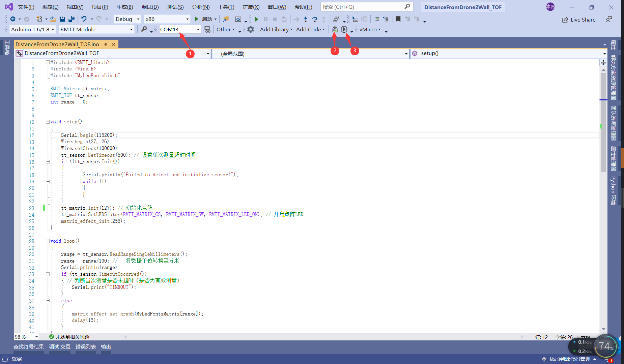Collapse the #include region at line 1

(48, 62)
